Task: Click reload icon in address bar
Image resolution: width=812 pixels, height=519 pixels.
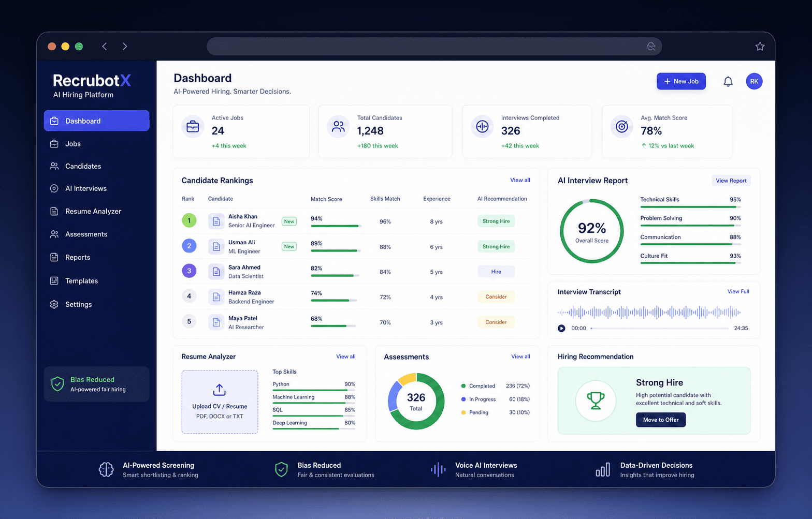Action: click(x=651, y=47)
